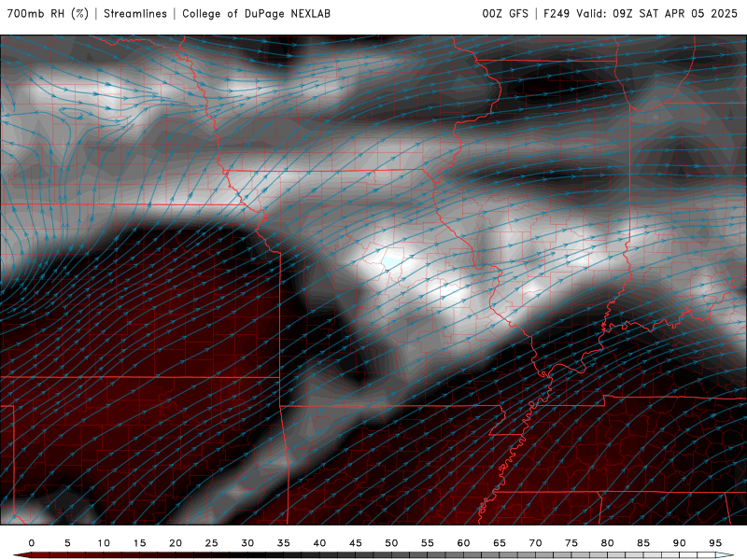The height and width of the screenshot is (560, 747).
Task: Click the "F249" forecast hour text
Action: (557, 13)
